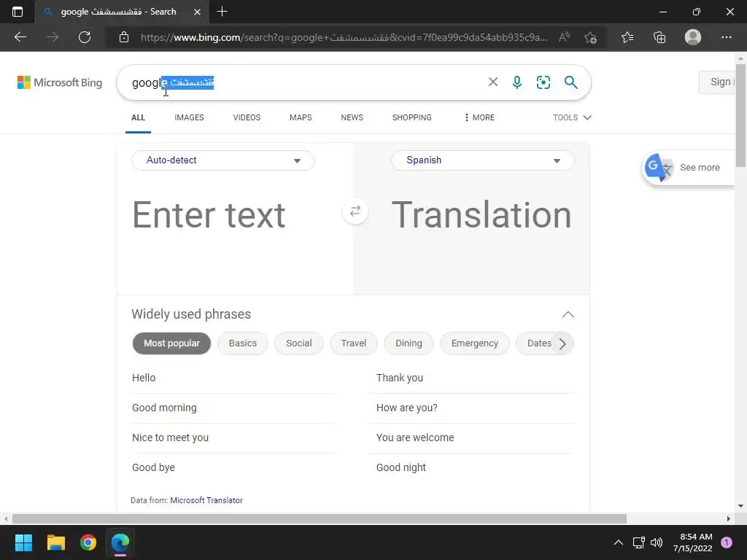This screenshot has height=560, width=747.
Task: Click the horizontal scrollbar thumb
Action: tap(320, 518)
